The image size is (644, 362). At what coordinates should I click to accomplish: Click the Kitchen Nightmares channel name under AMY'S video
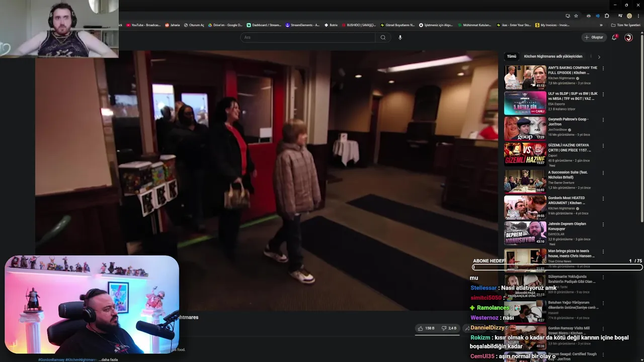561,78
